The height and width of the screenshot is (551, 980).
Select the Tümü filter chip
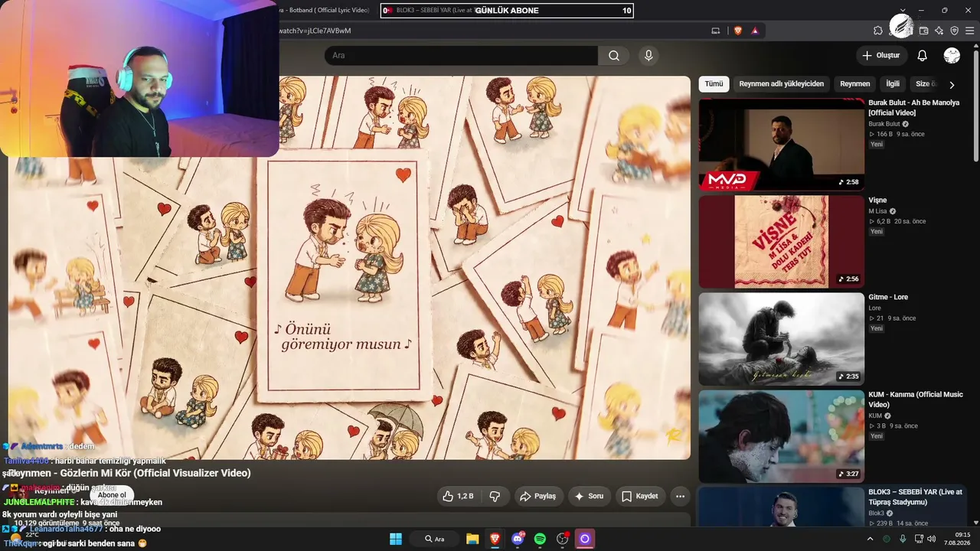click(x=714, y=84)
